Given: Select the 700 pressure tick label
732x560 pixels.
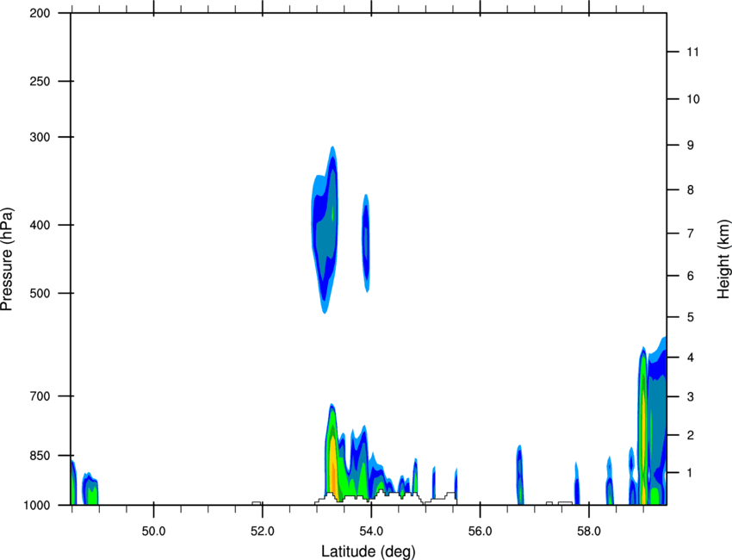Looking at the screenshot, I should click(40, 396).
